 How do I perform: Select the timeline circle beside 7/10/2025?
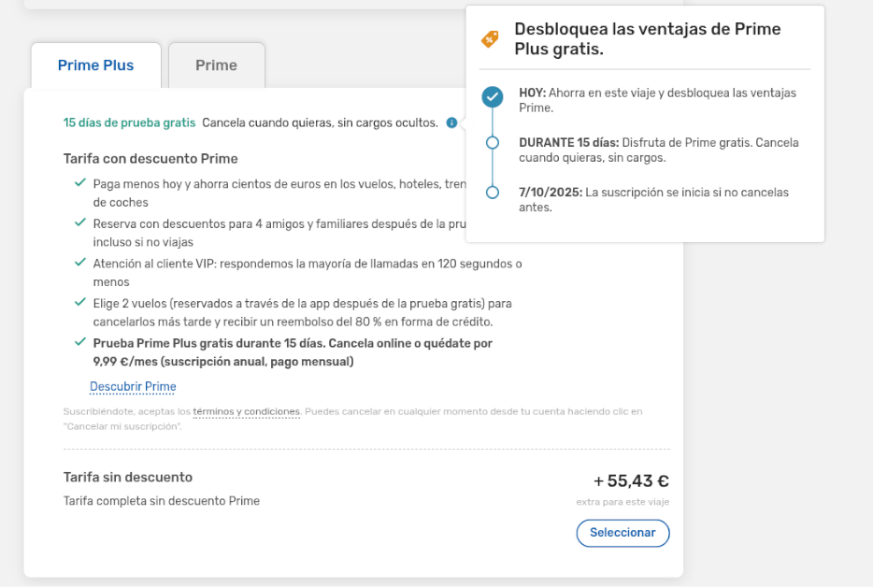click(x=493, y=193)
